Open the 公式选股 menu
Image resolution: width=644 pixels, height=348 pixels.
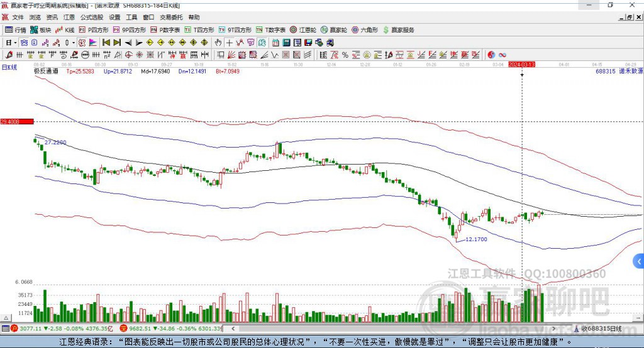92,17
